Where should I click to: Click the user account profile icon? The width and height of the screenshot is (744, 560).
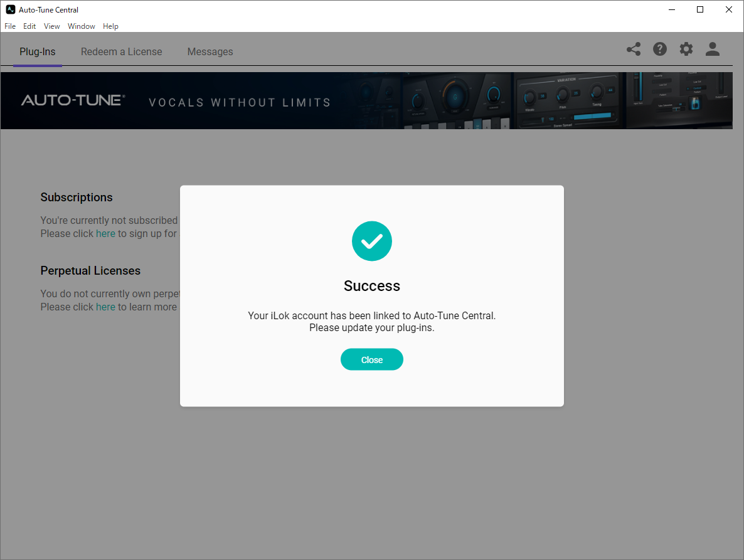tap(713, 49)
